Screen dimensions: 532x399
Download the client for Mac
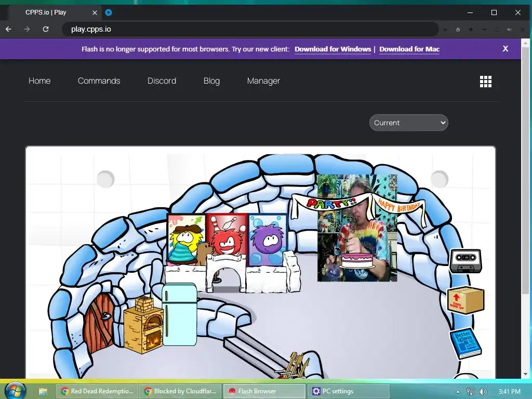click(409, 49)
